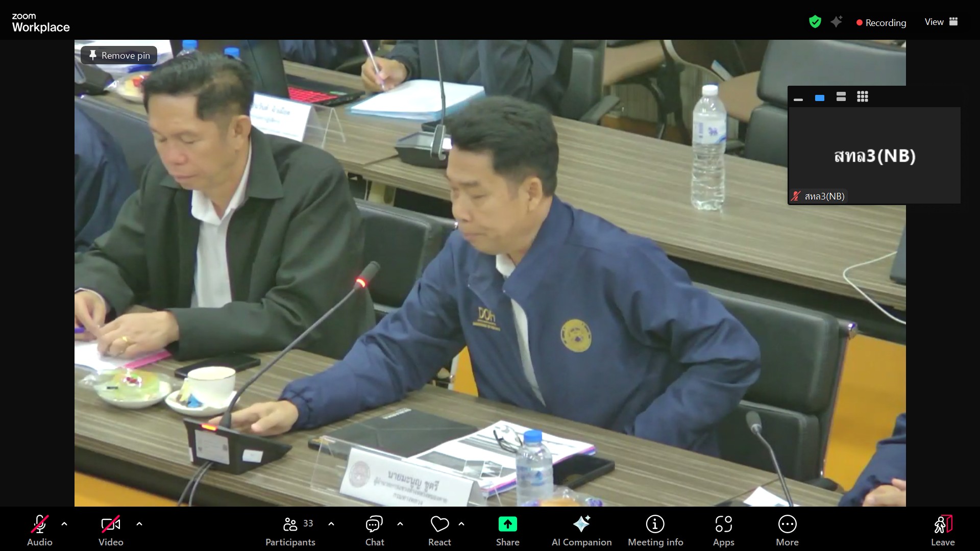Click the Remove pin button
Image resolution: width=980 pixels, height=551 pixels.
point(119,55)
